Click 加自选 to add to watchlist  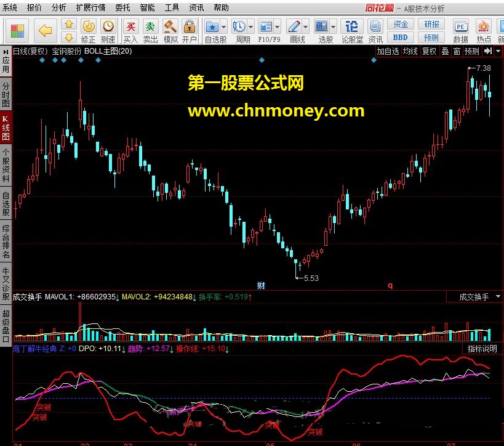(388, 51)
